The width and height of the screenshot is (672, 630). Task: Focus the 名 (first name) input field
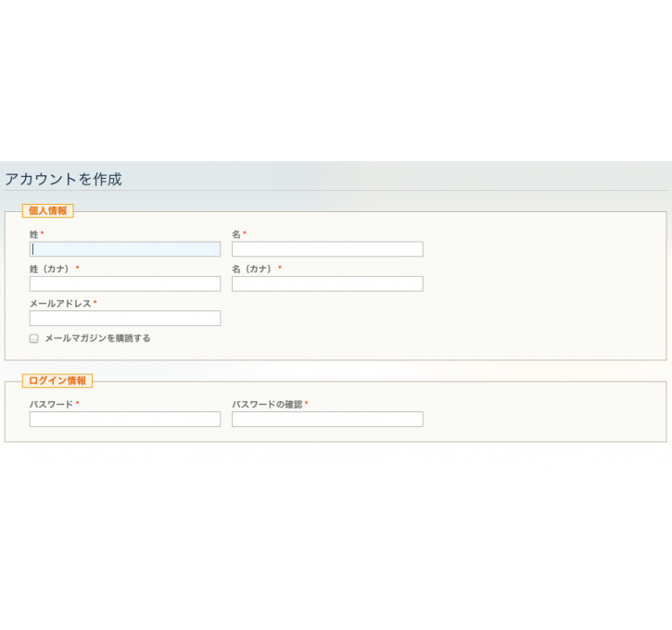[x=327, y=249]
